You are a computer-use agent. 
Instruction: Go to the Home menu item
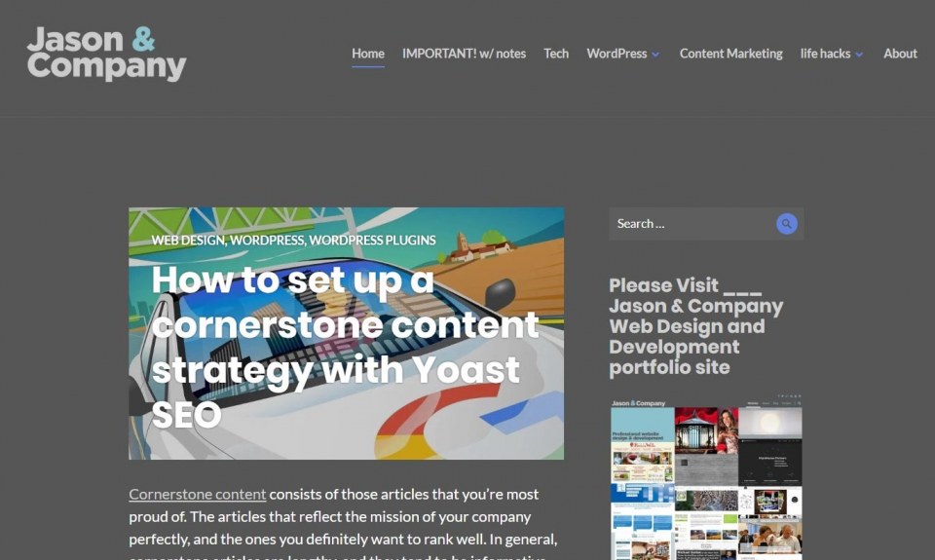tap(368, 53)
